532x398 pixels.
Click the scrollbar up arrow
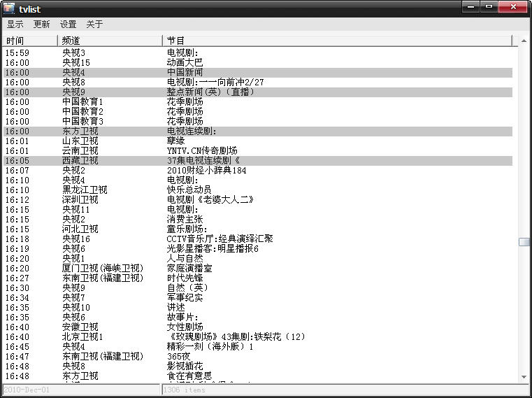[524, 41]
